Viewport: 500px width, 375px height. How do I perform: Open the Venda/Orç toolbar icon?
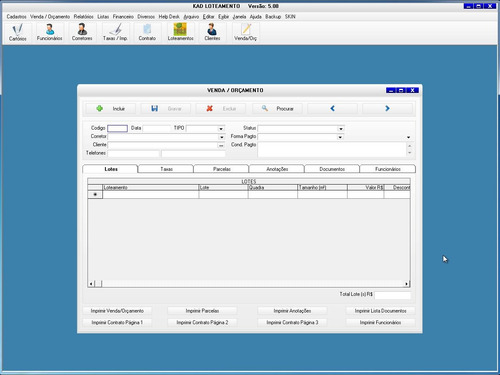[245, 32]
